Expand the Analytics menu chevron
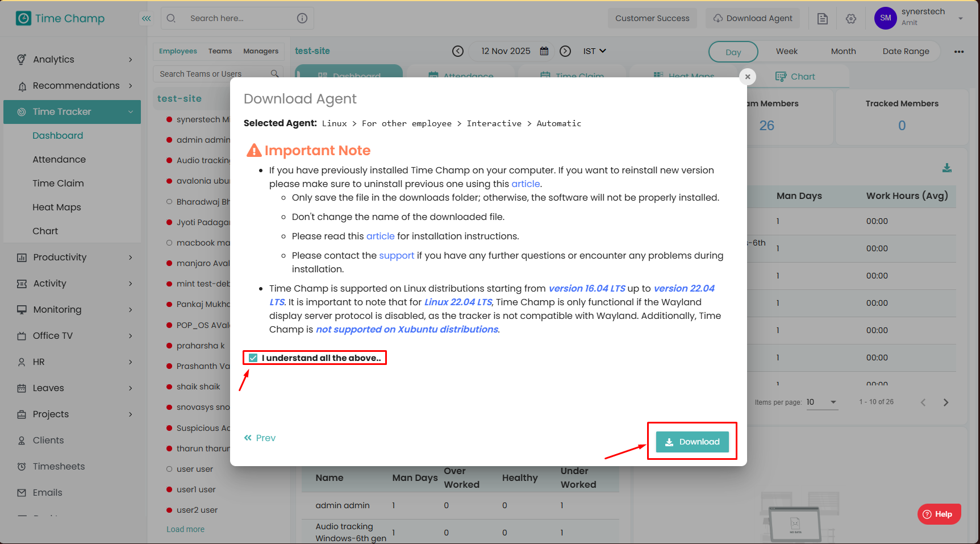Screen dimensions: 980x544 point(131,60)
